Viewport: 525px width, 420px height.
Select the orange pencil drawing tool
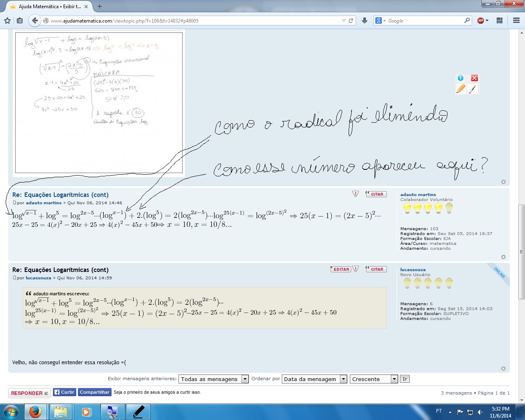point(461,89)
